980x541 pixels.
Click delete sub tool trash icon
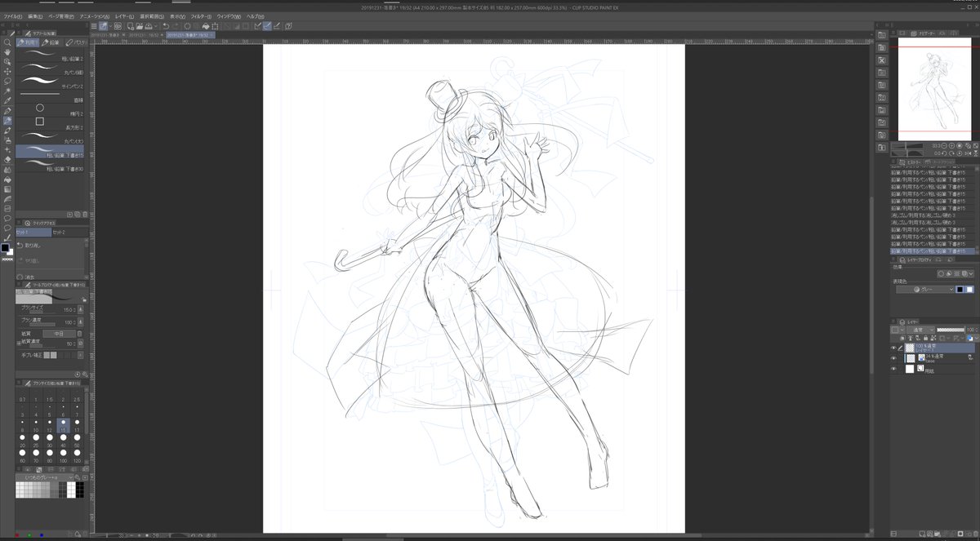(x=84, y=214)
